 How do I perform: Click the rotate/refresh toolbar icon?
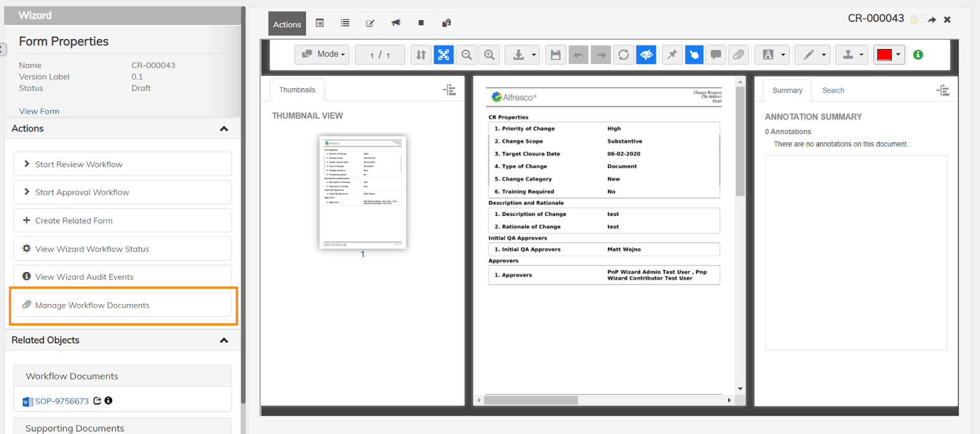624,55
